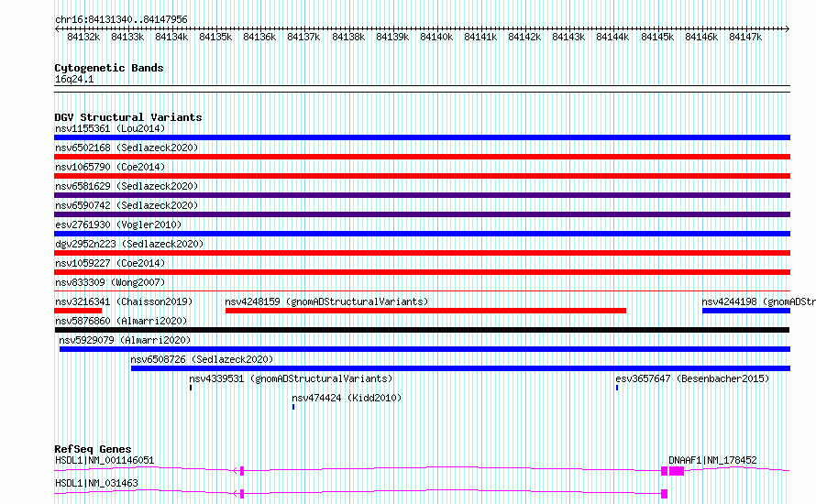Click the red bar under nsv1059227
The width and height of the screenshot is (816, 504).
(x=422, y=272)
